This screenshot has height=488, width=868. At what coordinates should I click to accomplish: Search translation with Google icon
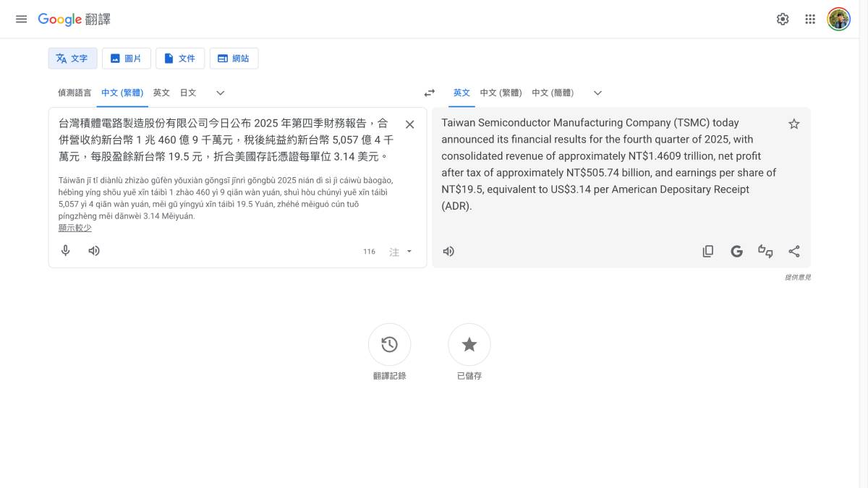[736, 252]
